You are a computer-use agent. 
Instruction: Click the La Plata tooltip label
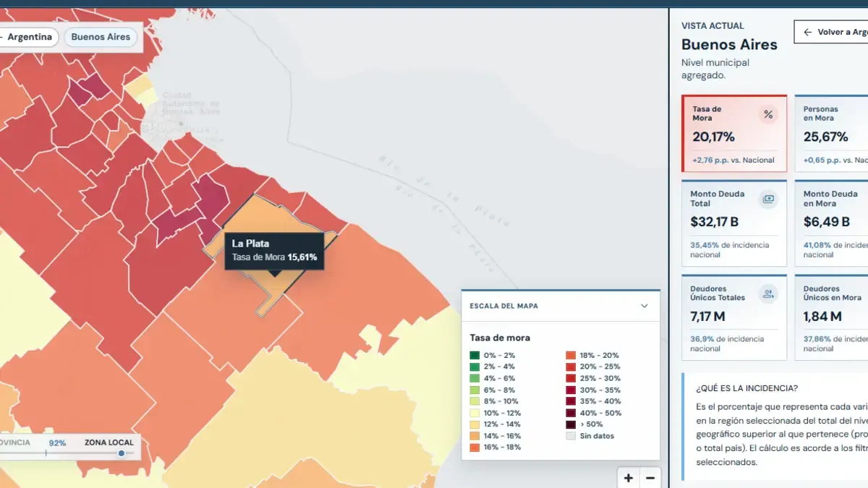[x=250, y=244]
